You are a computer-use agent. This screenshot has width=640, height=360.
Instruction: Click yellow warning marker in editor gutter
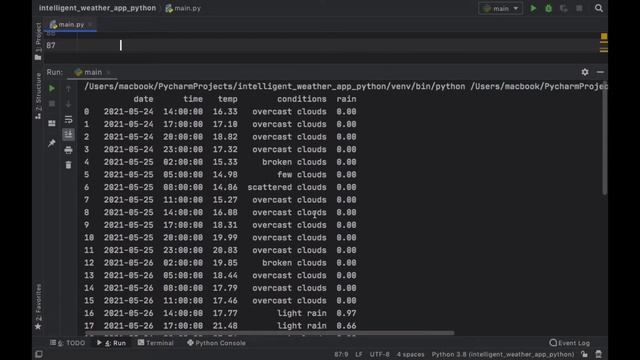[604, 36]
